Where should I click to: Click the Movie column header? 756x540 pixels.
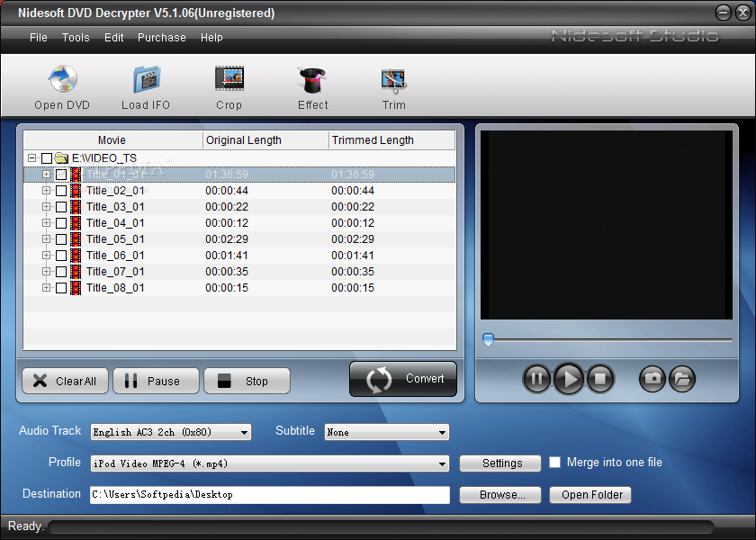[x=112, y=140]
